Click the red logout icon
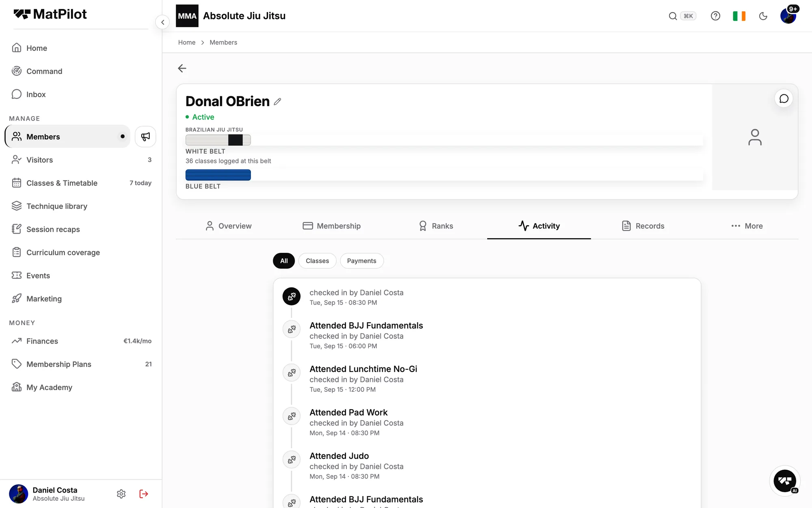 point(144,494)
